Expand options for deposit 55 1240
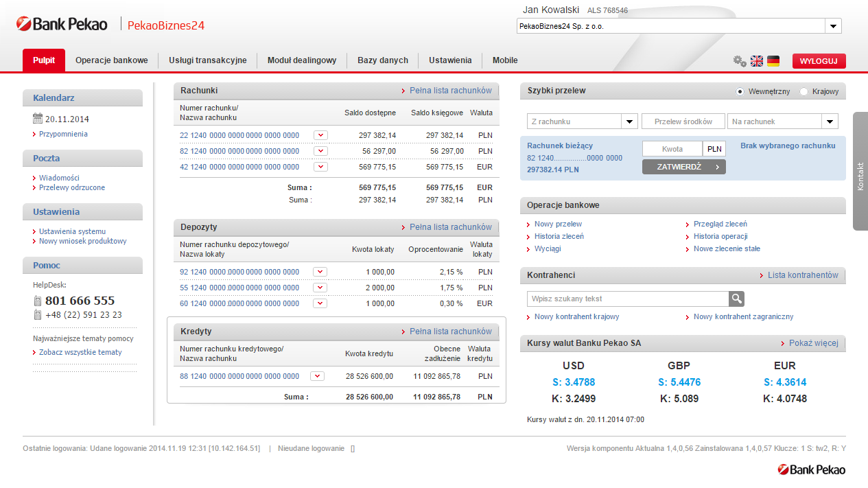 point(320,288)
